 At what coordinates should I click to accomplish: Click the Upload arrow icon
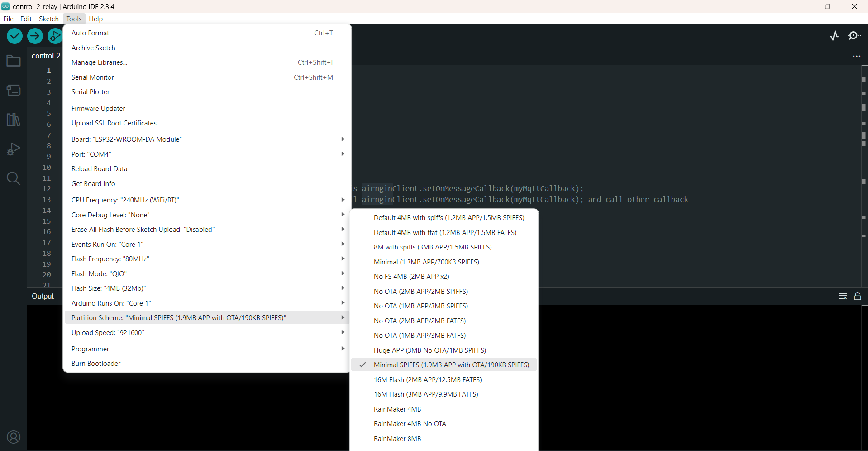coord(35,36)
